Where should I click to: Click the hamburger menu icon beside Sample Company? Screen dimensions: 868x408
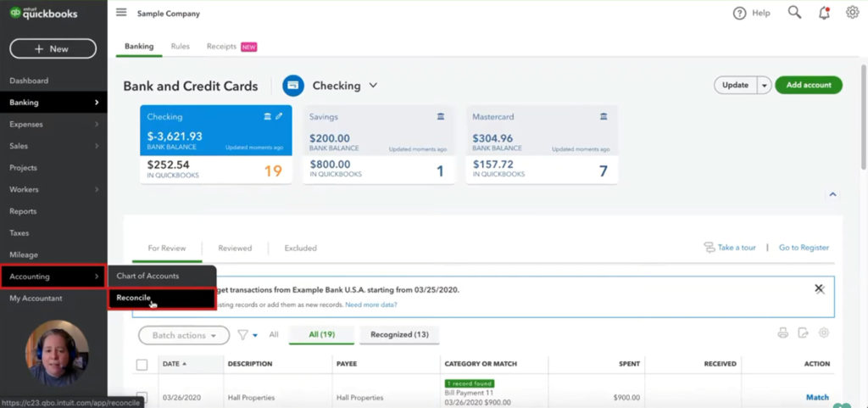pyautogui.click(x=121, y=13)
